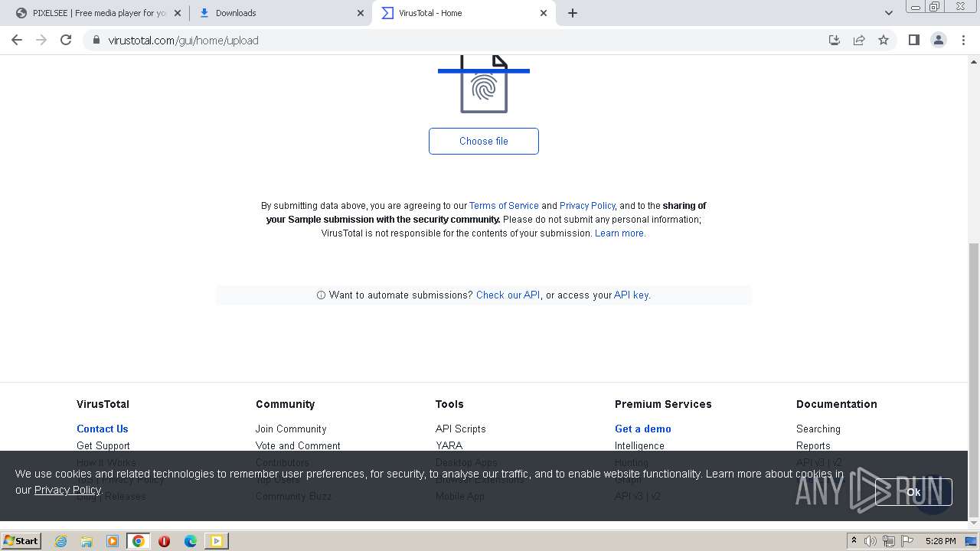Open Reports documentation link
980x551 pixels.
click(813, 445)
